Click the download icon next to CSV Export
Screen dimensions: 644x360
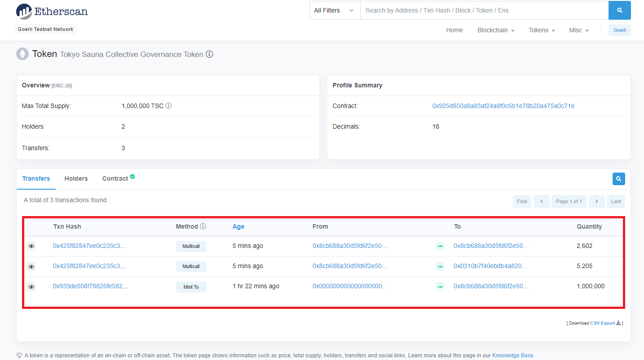[619, 323]
